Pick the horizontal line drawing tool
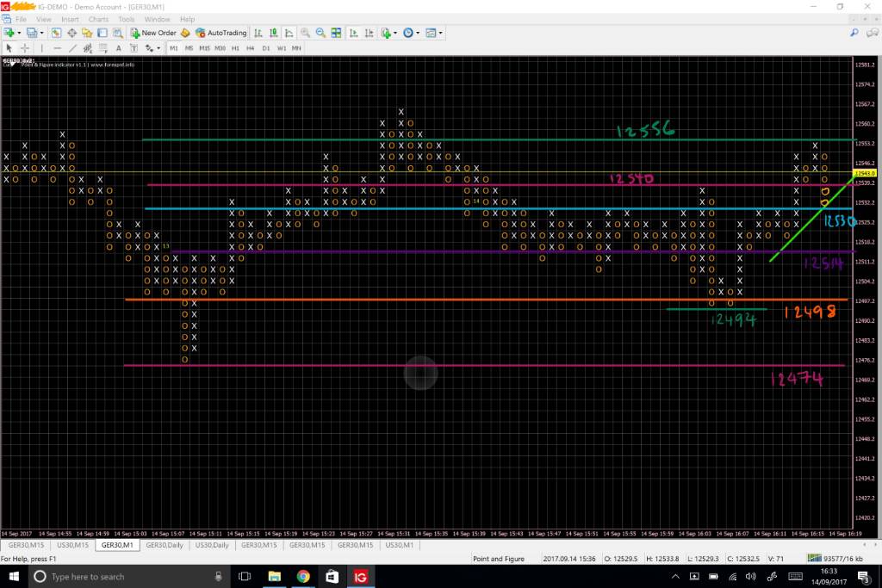Screen dimensions: 882x588 [x=56, y=48]
